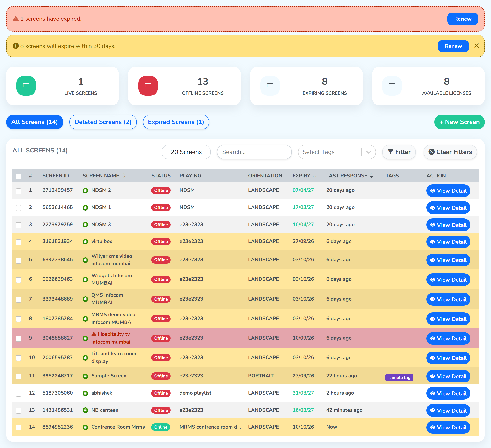Switch to Expired Screens (1) tab
The width and height of the screenshot is (491, 448).
tap(176, 122)
